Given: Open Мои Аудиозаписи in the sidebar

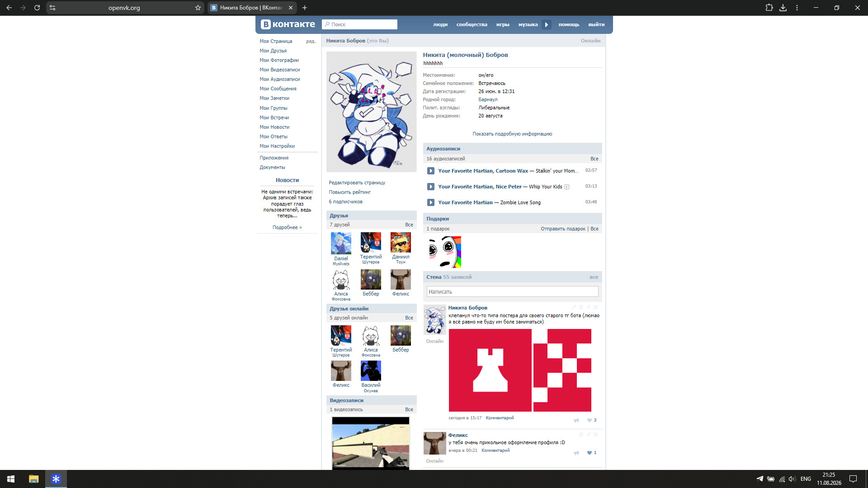Looking at the screenshot, I should 280,79.
